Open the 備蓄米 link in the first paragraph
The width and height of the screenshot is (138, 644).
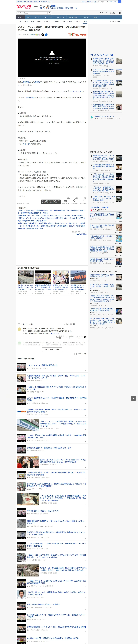[37, 82]
